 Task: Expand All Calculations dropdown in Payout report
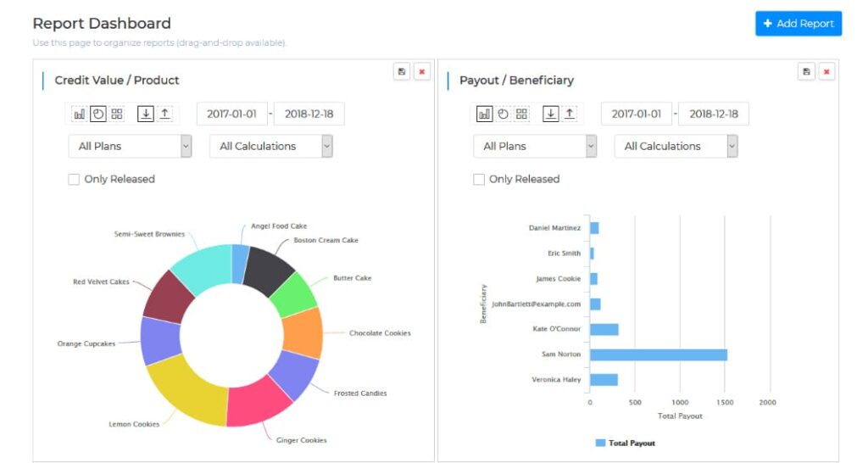click(676, 146)
